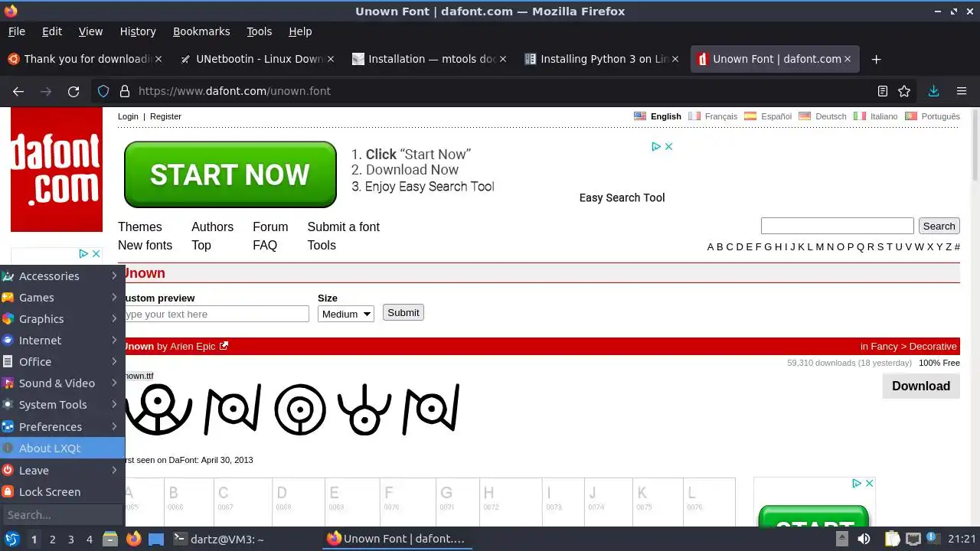Open Arien Epic's external site icon
Viewport: 980px width, 551px height.
224,346
